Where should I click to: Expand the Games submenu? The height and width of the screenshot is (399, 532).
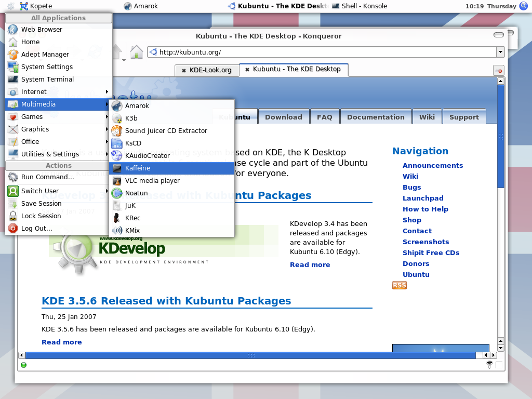pos(107,117)
